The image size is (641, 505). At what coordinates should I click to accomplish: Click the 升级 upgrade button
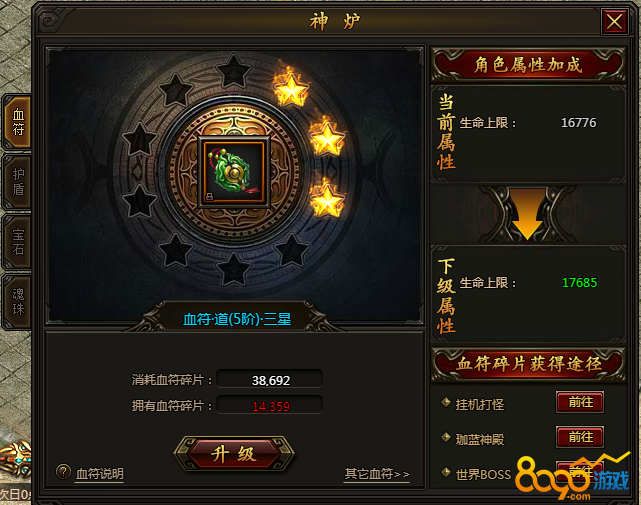coord(234,453)
